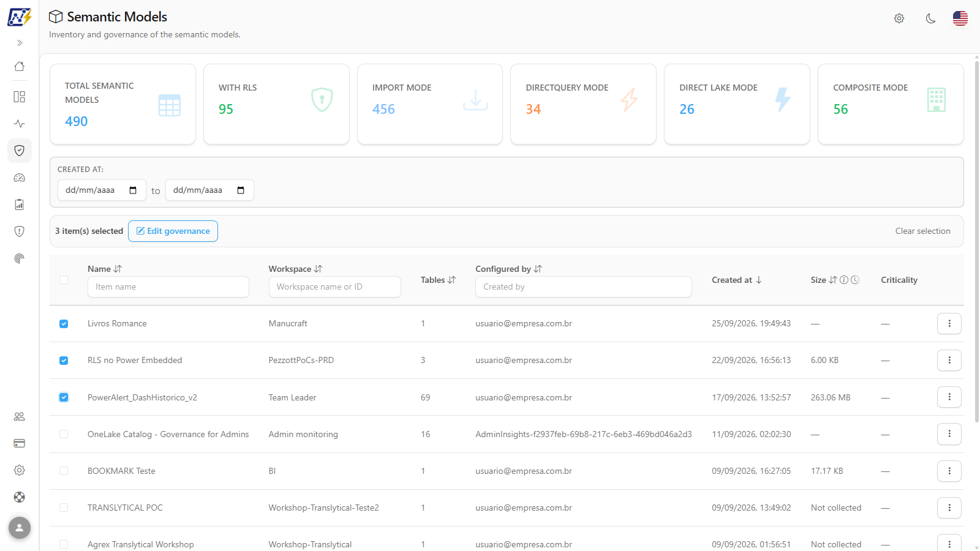Open the dashboard layout sidebar icon
The image size is (980, 551).
point(20,97)
